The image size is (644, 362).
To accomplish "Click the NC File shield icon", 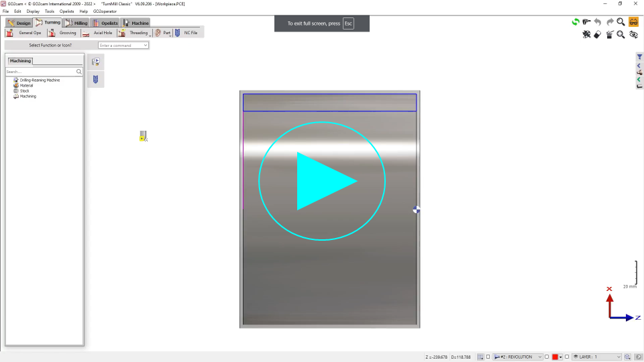I will coord(177,33).
